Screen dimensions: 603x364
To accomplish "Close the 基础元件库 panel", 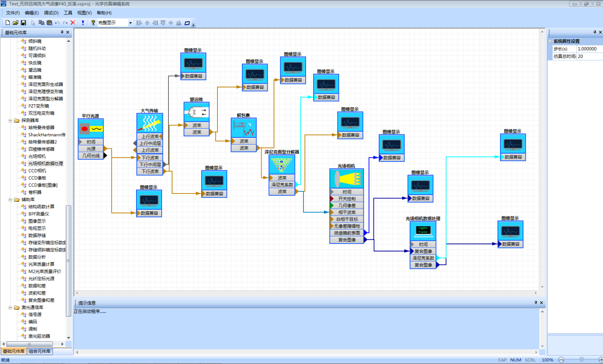I will click(x=68, y=32).
